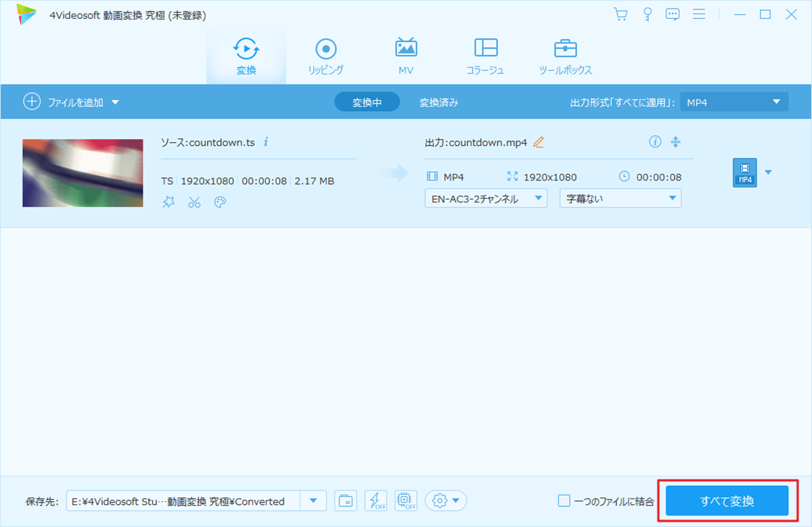812x527 pixels.
Task: Open the media info icon next to the output
Action: (654, 142)
